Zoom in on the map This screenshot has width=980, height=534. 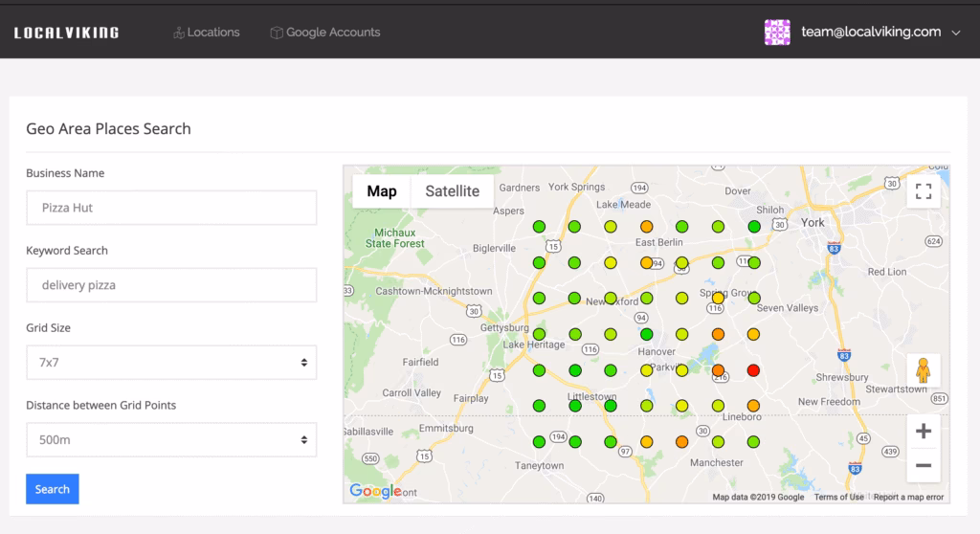coord(924,431)
